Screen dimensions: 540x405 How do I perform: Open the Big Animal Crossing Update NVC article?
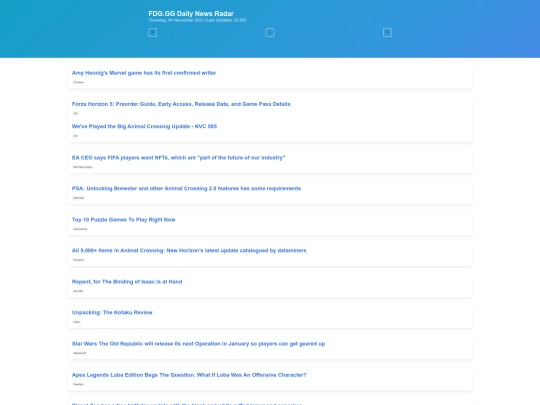tap(144, 126)
